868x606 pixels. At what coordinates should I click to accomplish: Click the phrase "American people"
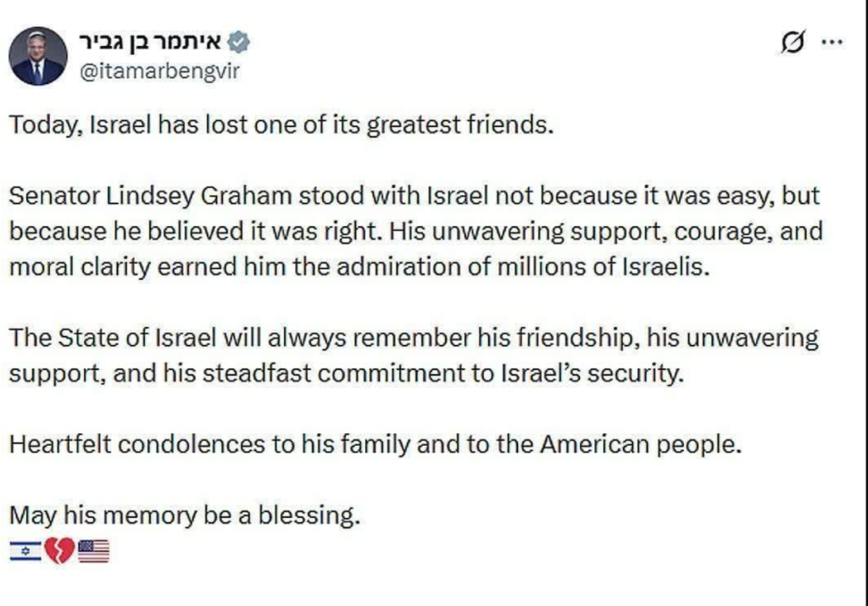click(x=641, y=445)
